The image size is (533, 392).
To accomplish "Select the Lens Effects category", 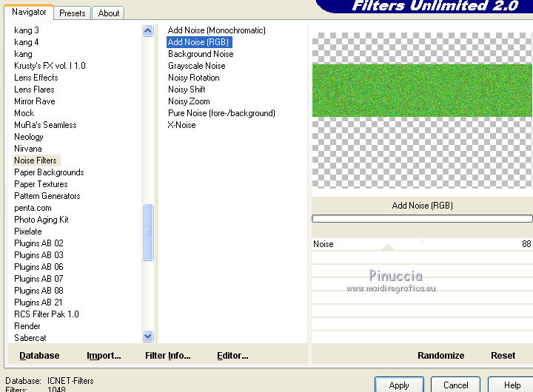I will [x=36, y=78].
